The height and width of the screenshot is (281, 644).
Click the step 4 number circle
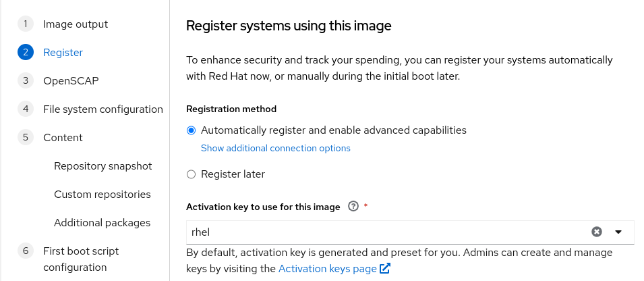click(26, 109)
